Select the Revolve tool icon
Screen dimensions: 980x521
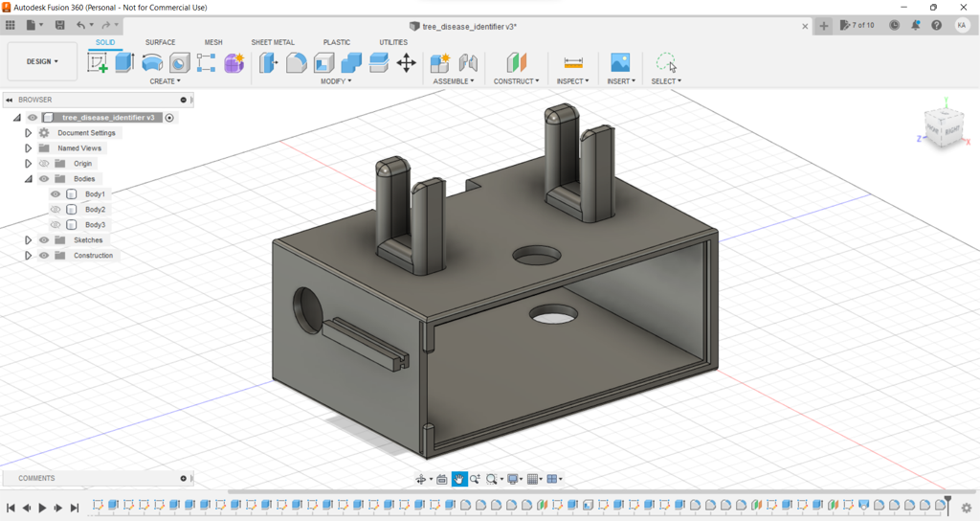point(152,63)
